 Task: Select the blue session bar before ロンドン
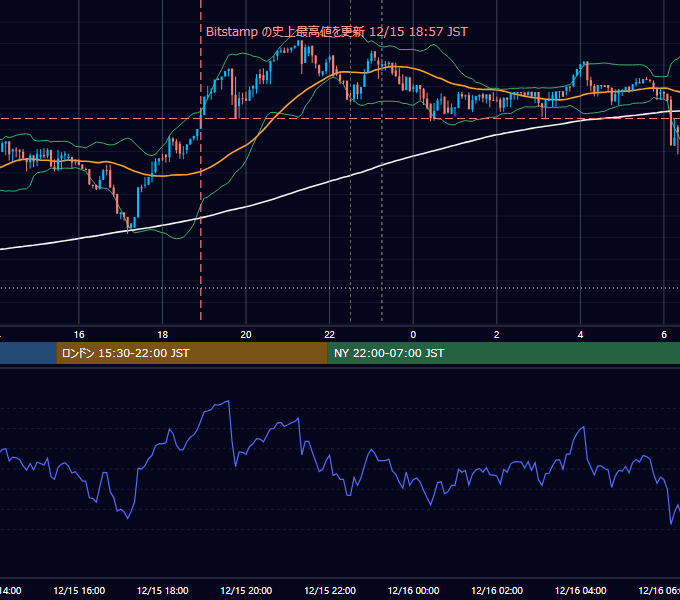28,353
